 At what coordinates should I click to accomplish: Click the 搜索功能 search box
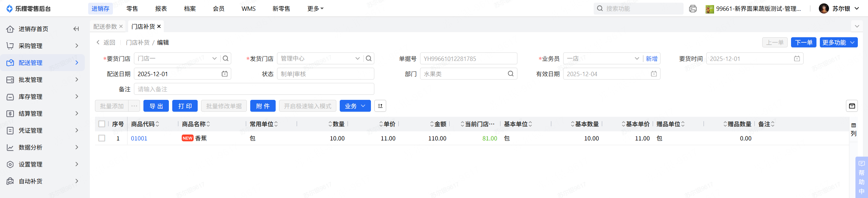tap(638, 8)
